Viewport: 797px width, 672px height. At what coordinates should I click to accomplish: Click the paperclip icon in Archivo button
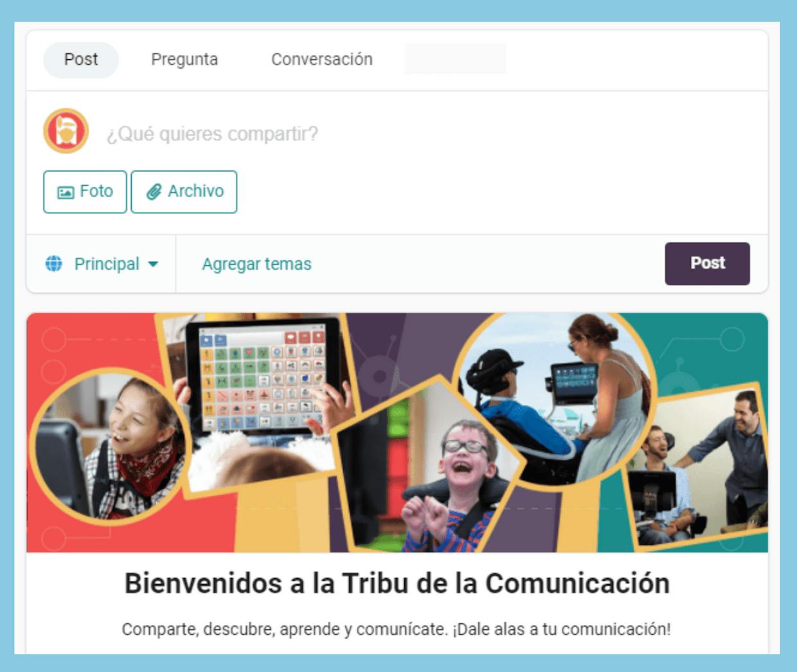click(x=154, y=191)
